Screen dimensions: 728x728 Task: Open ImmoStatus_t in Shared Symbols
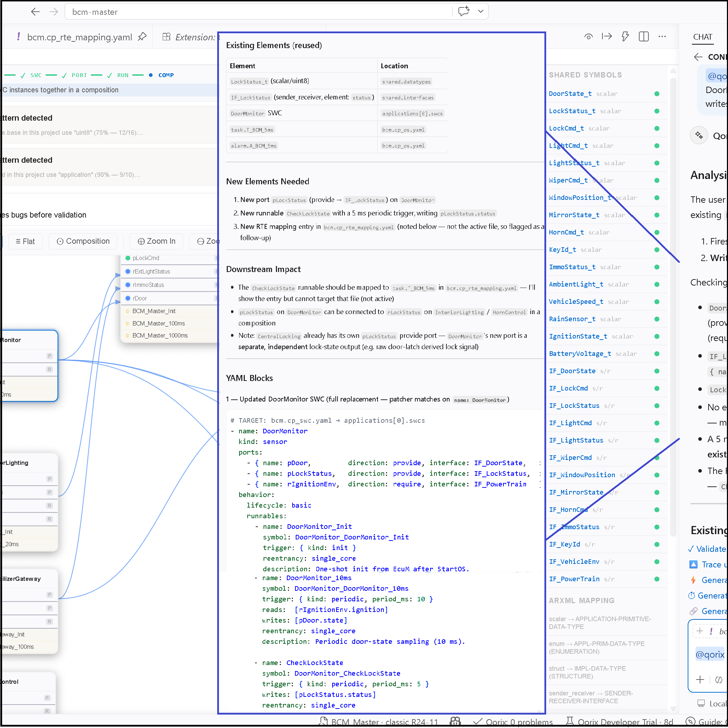pyautogui.click(x=572, y=267)
